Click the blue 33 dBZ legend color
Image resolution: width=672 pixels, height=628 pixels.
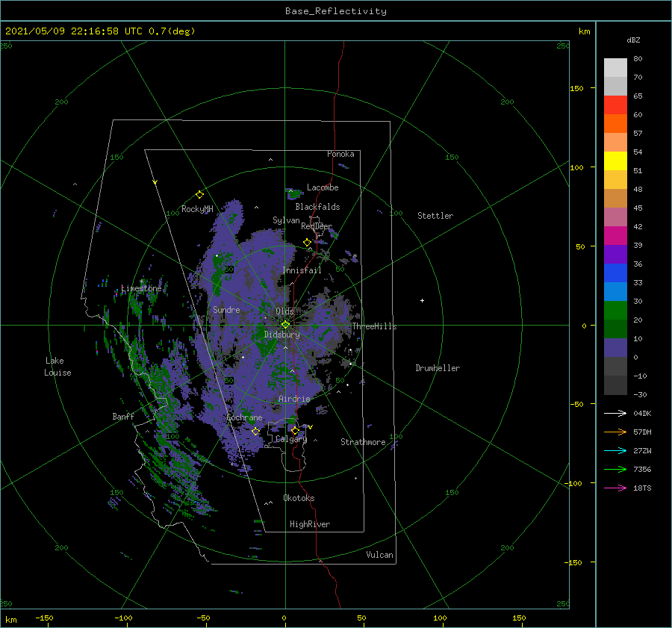615,273
